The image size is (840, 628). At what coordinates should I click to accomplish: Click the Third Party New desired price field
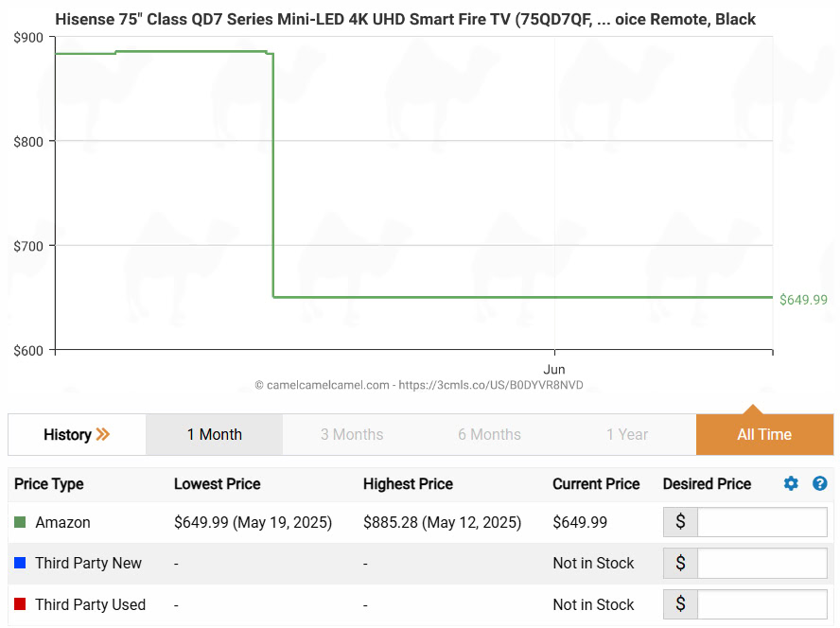(761, 564)
